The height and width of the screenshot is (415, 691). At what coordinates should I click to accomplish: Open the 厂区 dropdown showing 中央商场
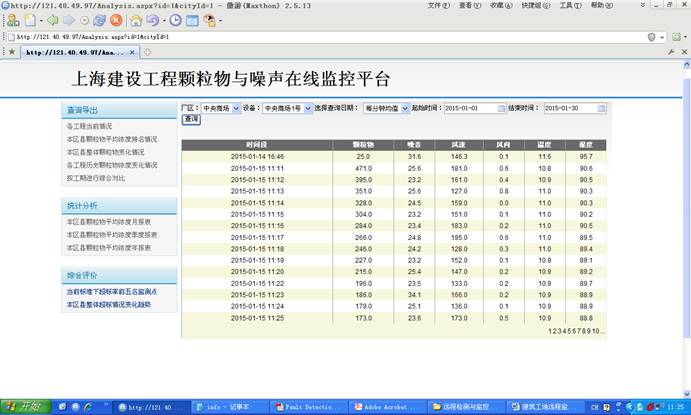pyautogui.click(x=218, y=107)
